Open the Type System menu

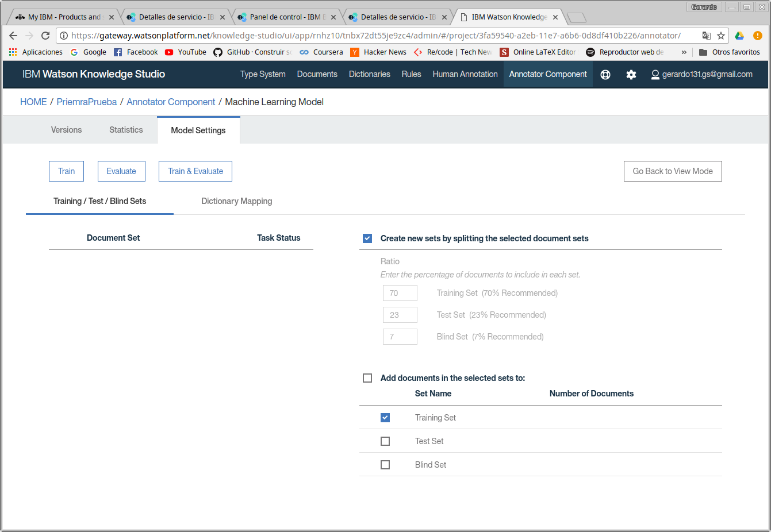[263, 75]
